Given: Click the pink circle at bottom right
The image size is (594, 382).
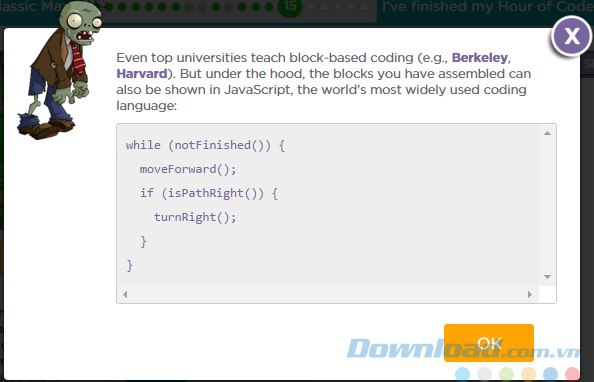Looking at the screenshot, I should pyautogui.click(x=572, y=374).
